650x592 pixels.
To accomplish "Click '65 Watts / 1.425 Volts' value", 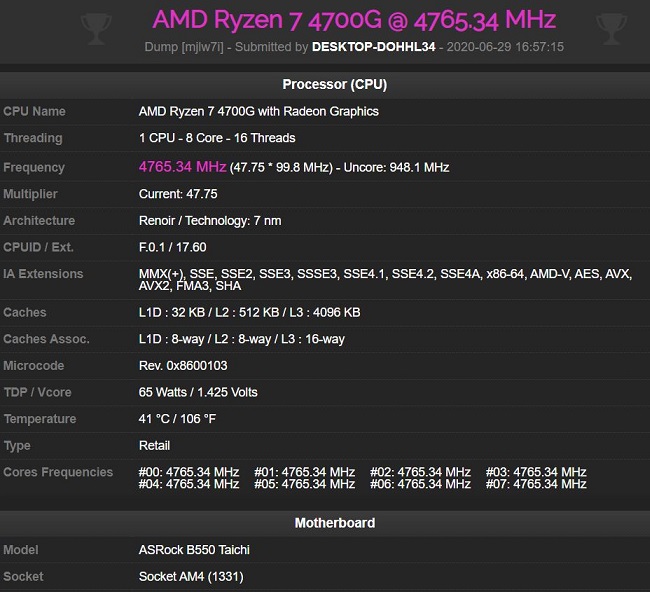I will click(x=198, y=392).
